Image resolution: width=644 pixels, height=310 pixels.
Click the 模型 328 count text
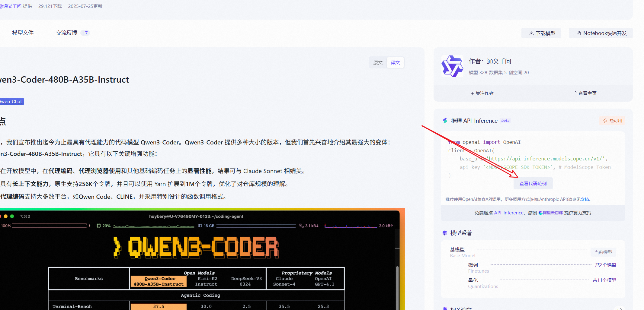[478, 73]
